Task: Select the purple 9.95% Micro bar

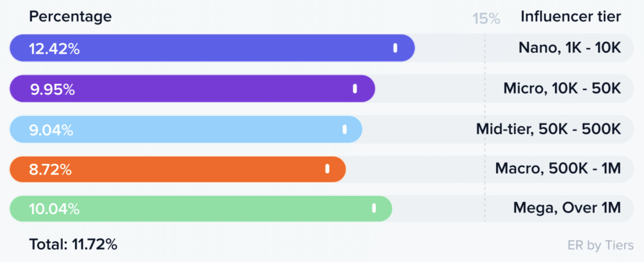Action: click(192, 88)
